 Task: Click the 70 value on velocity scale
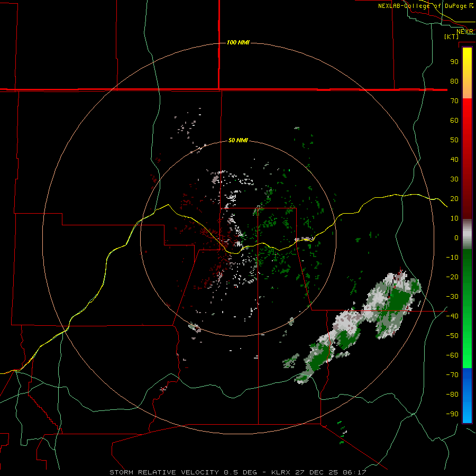pyautogui.click(x=454, y=101)
